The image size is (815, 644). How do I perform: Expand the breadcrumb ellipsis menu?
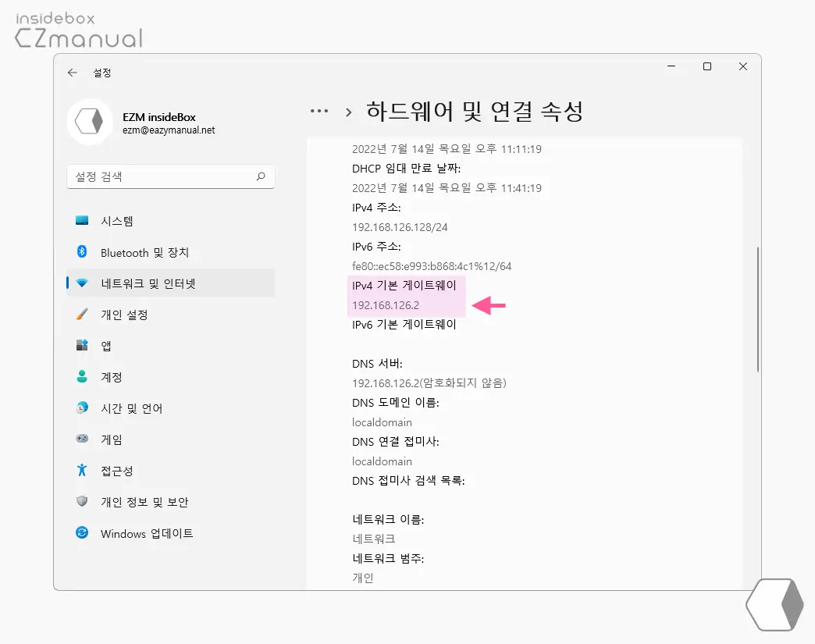coord(319,111)
